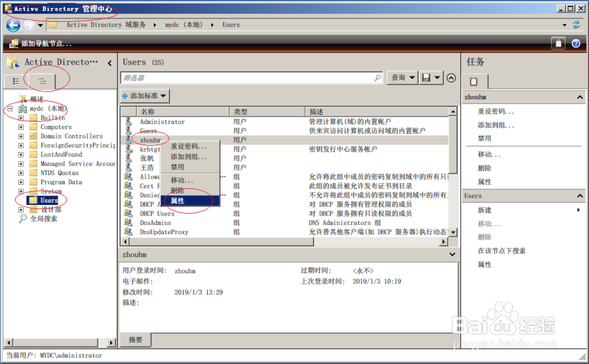The height and width of the screenshot is (364, 589).
Task: Open 全局搜索 global search
Action: point(44,219)
